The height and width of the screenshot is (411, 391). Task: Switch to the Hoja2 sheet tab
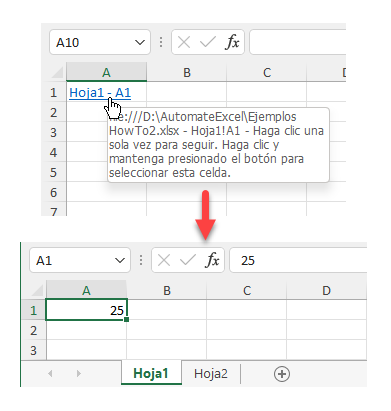211,374
